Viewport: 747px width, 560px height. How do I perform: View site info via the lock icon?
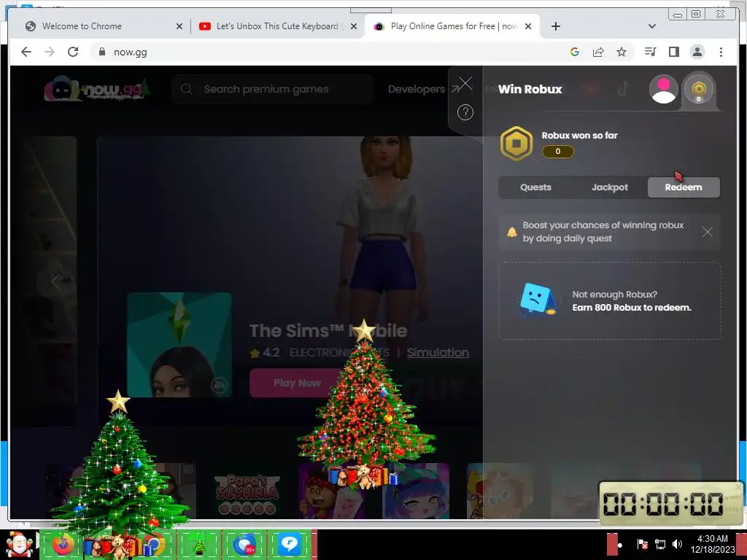pos(101,52)
